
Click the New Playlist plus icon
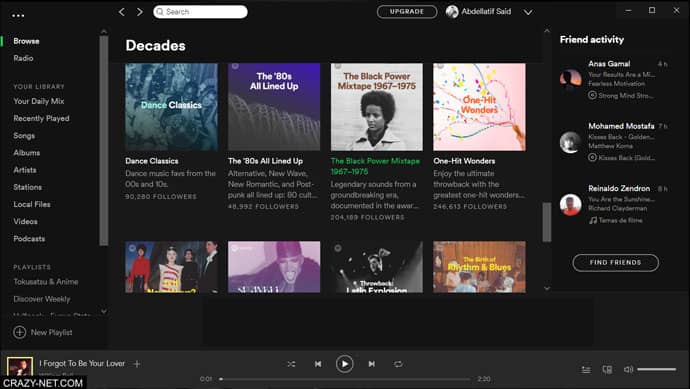[19, 332]
